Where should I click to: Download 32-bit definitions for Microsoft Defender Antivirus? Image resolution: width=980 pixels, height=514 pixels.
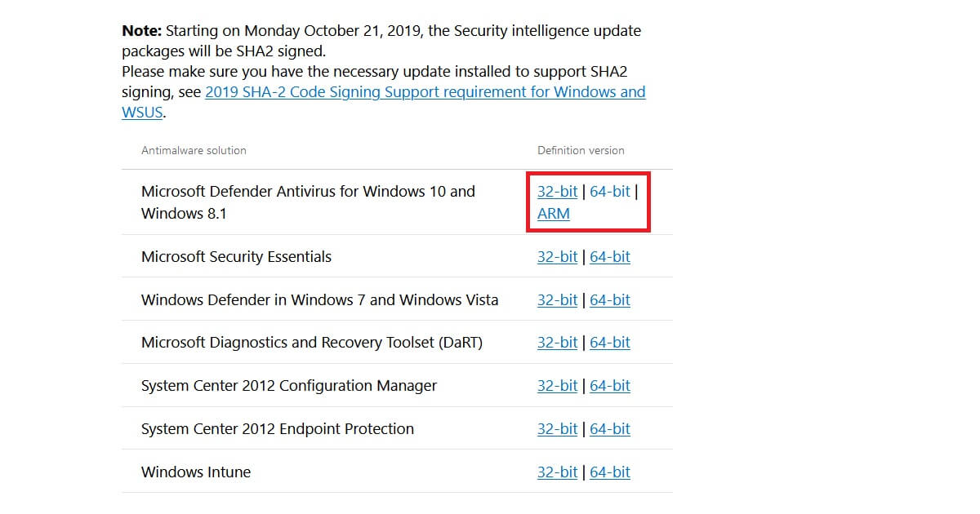coord(557,191)
